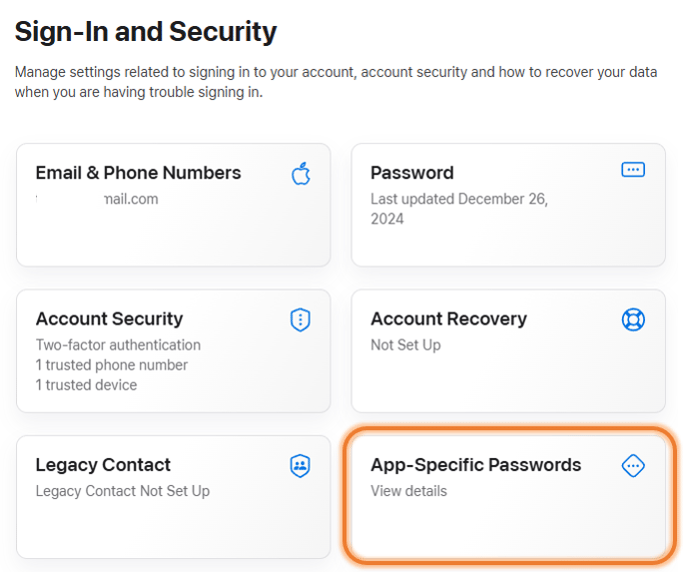Click the Legacy Contact people shield icon
This screenshot has height=587, width=688.
pos(301,465)
